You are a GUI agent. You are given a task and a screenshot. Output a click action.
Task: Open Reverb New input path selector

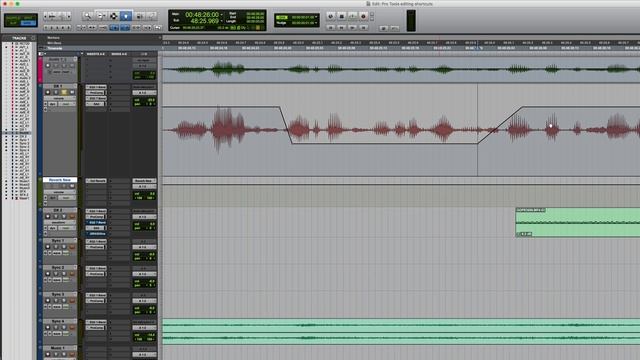(x=144, y=180)
